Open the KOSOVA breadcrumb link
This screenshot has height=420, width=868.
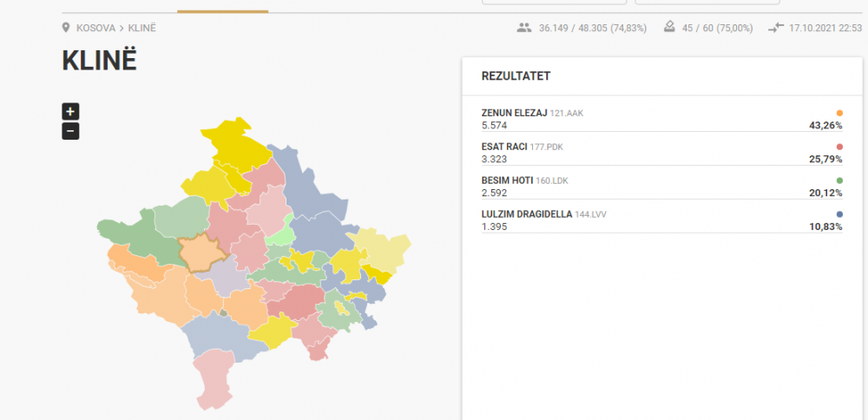click(95, 28)
